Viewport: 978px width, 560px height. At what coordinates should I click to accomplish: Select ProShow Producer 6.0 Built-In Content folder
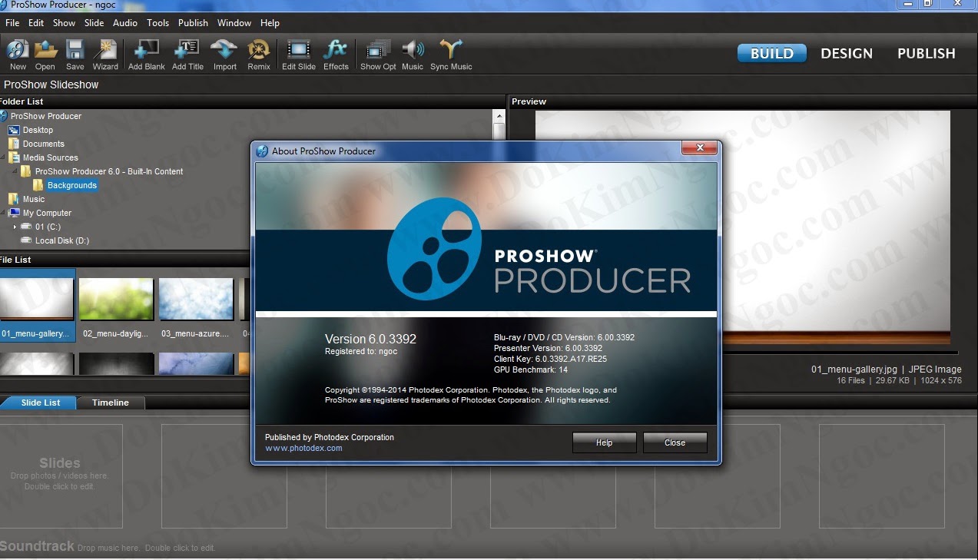[109, 171]
